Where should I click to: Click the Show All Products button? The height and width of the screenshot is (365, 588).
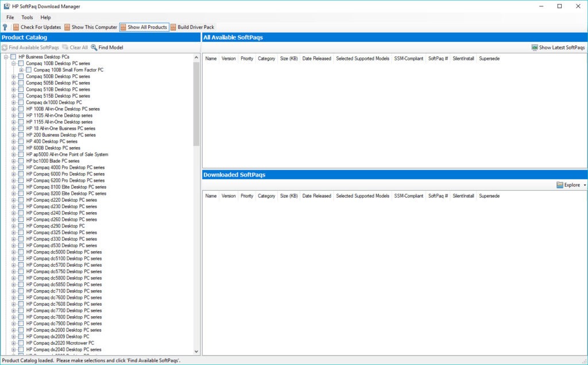[144, 27]
